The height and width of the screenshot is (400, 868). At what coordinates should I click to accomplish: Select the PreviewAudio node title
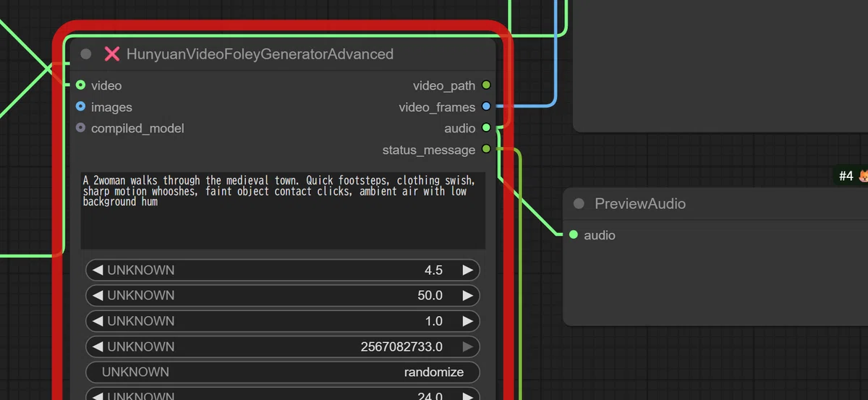click(640, 204)
